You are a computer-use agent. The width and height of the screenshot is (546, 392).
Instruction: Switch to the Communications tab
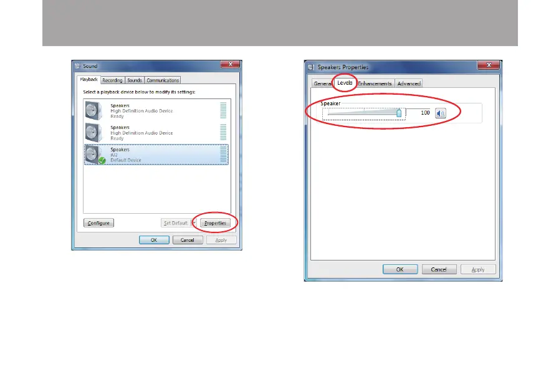[x=163, y=80]
